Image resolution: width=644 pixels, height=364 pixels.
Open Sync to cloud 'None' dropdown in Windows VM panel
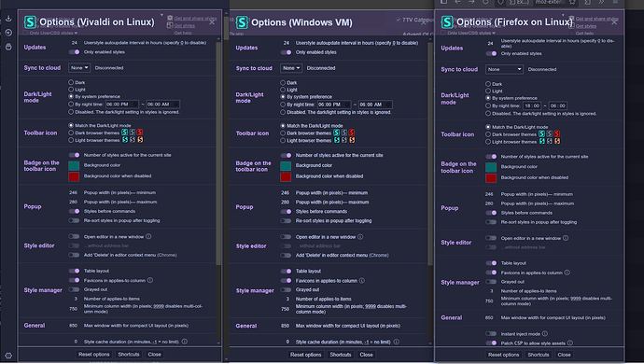click(x=291, y=68)
